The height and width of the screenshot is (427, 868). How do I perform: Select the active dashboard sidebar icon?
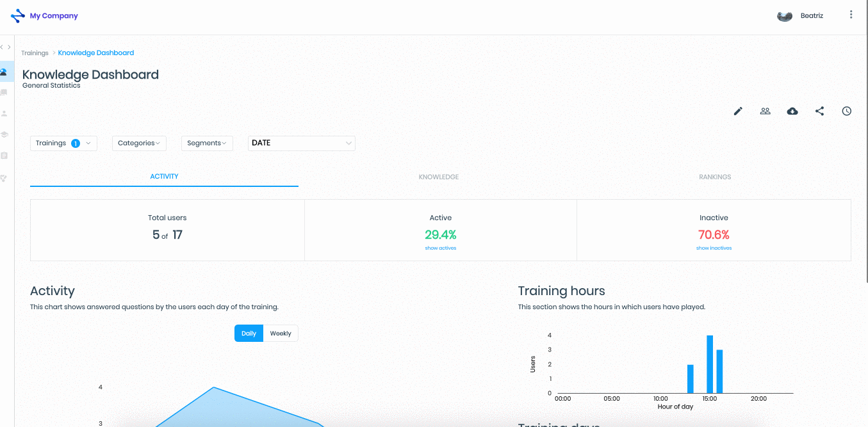(4, 72)
